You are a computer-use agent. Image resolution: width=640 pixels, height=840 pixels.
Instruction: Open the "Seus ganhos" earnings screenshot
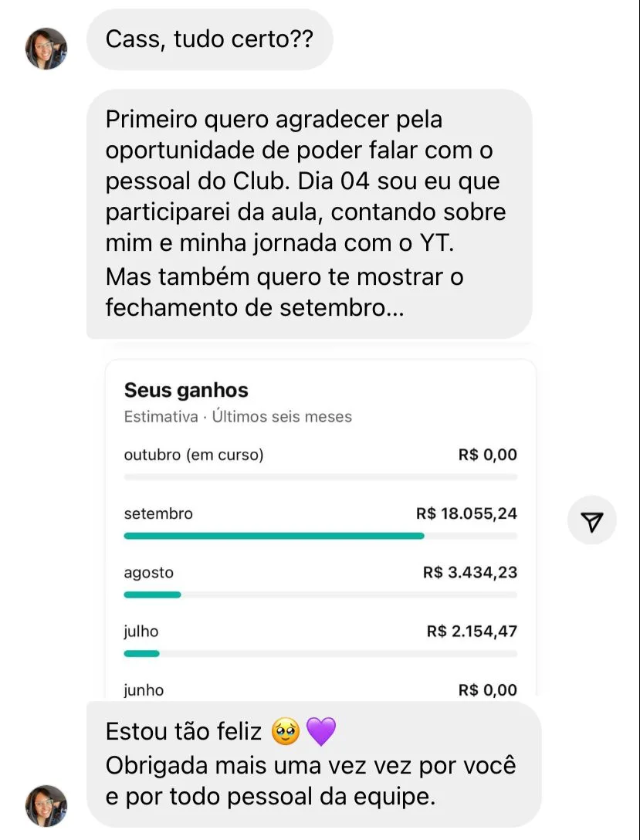320,533
